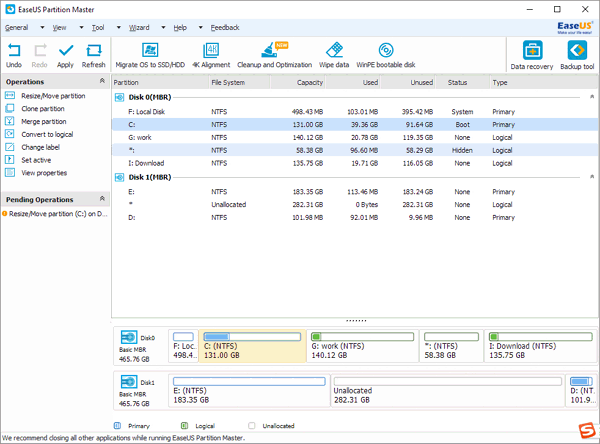Select the Disk1 Basic MBR icon in disk map
600x444 pixels.
tap(129, 382)
